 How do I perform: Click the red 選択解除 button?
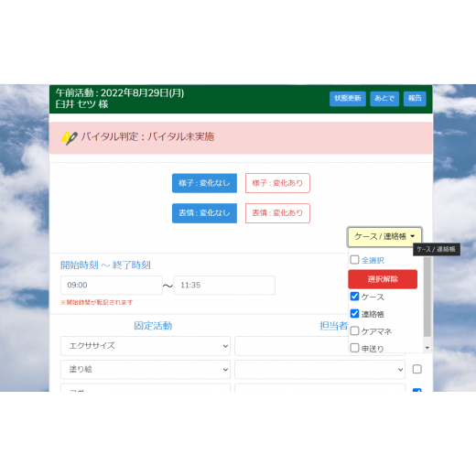[383, 279]
